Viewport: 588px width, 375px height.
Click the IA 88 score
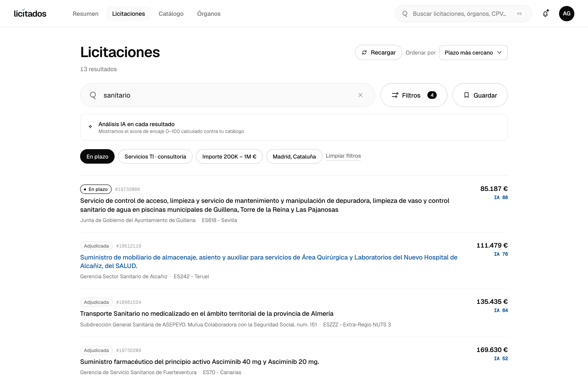tap(501, 197)
